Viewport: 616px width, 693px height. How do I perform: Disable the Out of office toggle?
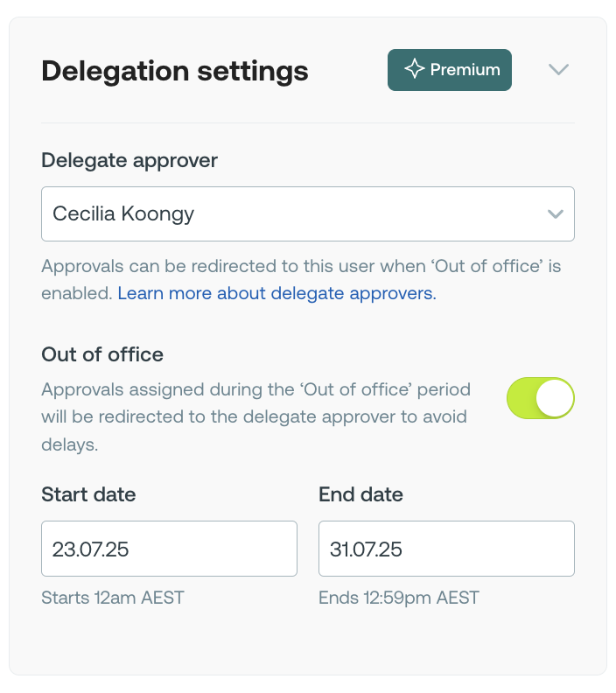click(540, 398)
